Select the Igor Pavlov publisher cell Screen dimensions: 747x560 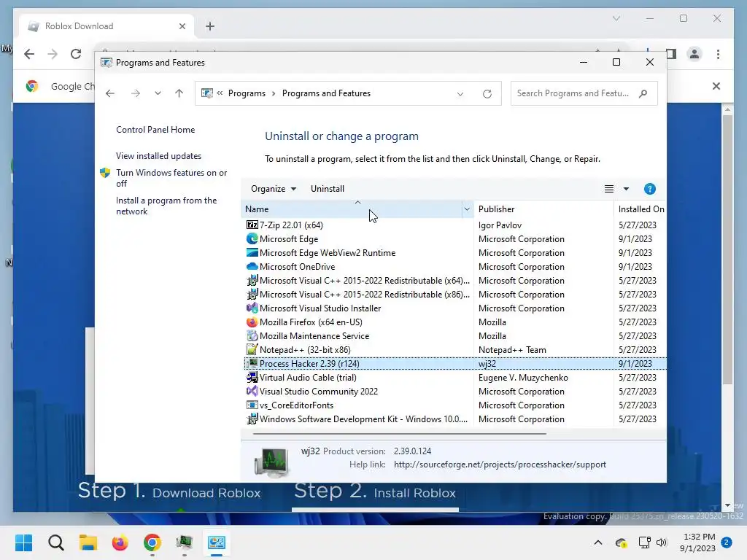(500, 225)
